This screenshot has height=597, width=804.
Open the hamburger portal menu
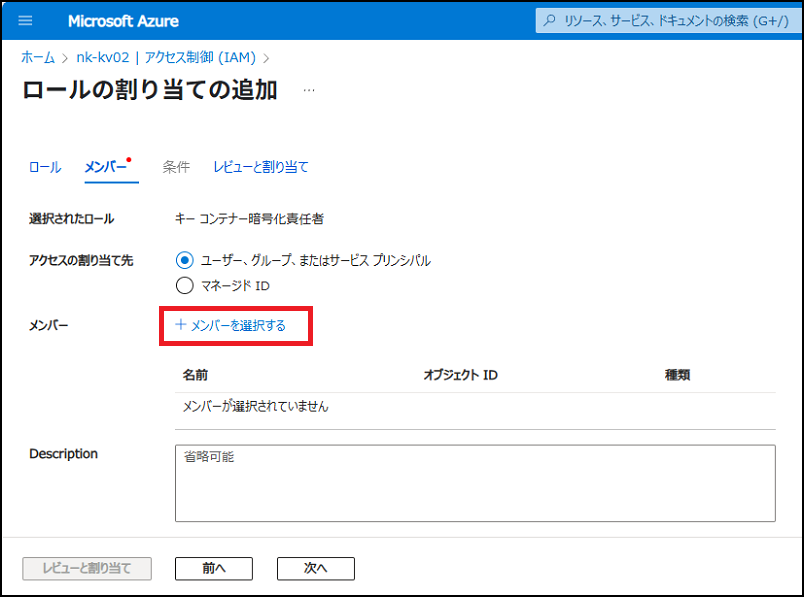click(25, 21)
